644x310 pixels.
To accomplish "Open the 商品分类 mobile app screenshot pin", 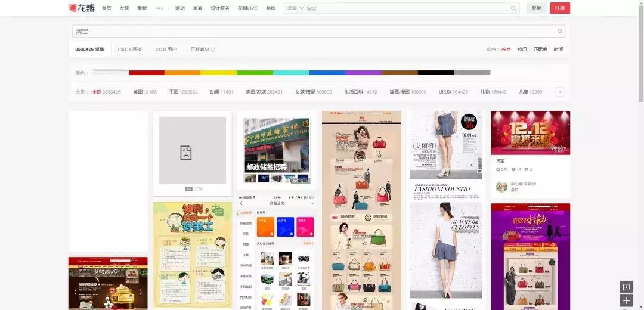I will [x=277, y=252].
